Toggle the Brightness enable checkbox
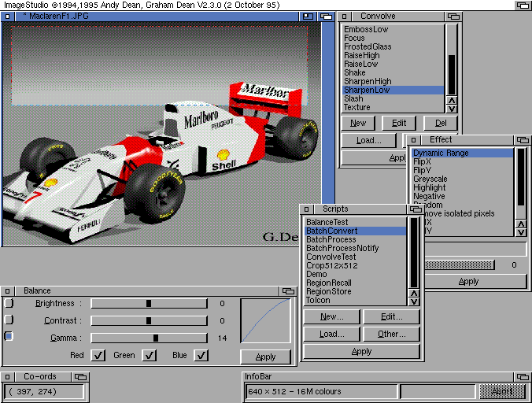The height and width of the screenshot is (403, 532). pos(9,303)
